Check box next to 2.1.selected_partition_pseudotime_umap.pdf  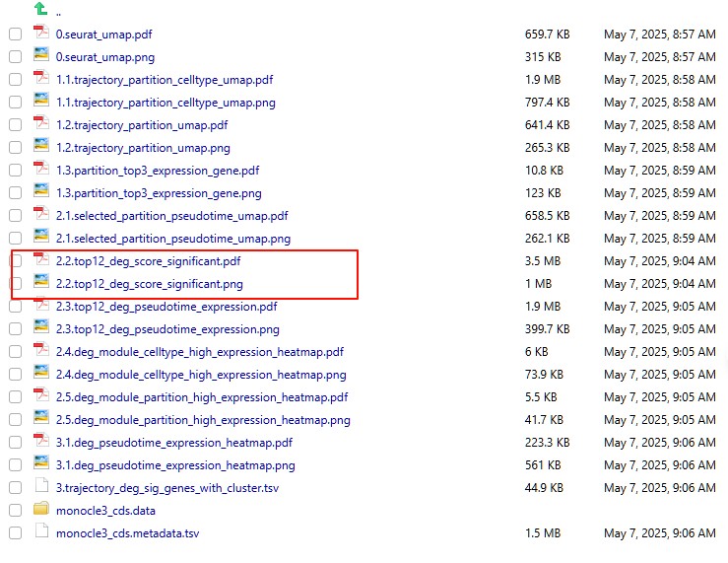[x=16, y=216]
